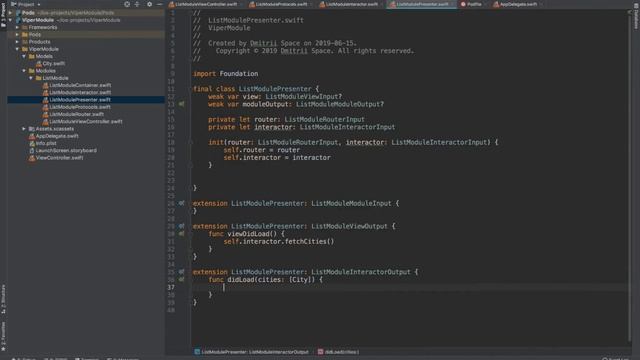Click the collapse all icon in Project panel

point(137,4)
